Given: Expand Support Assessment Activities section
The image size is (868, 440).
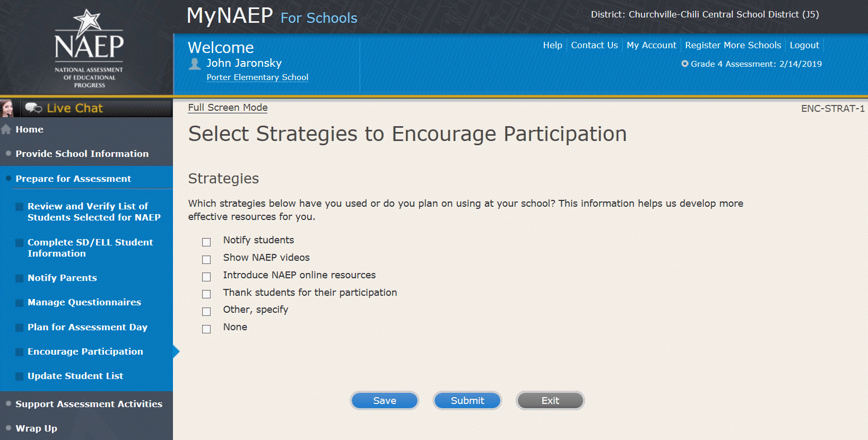Looking at the screenshot, I should 89,404.
